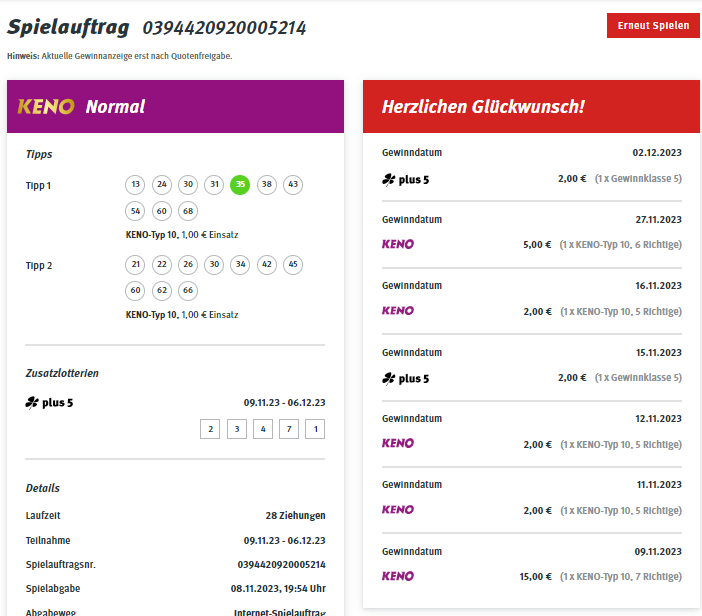This screenshot has width=702, height=616.
Task: Click the Gewinndatum 02.12.2023 date
Action: click(657, 153)
